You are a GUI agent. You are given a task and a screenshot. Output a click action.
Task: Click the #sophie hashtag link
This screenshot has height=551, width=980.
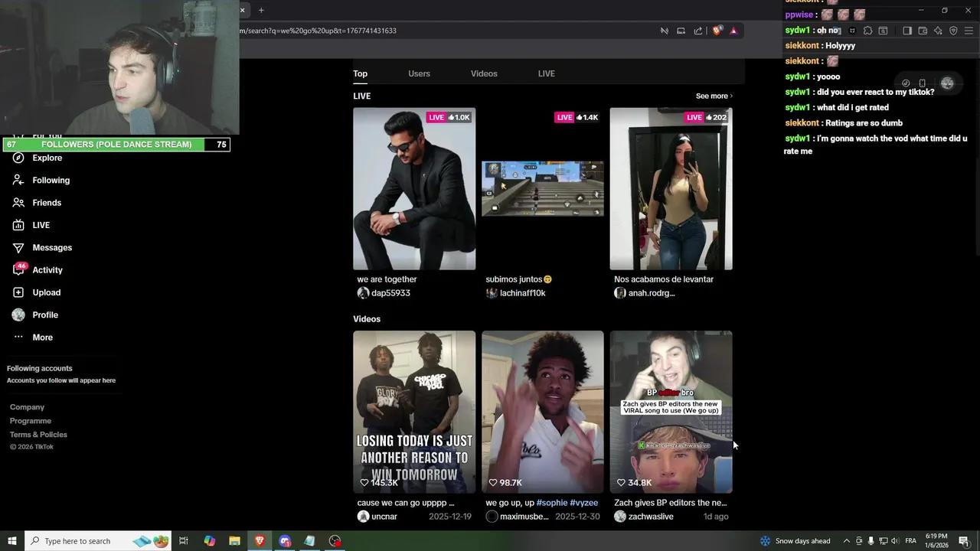(x=552, y=503)
